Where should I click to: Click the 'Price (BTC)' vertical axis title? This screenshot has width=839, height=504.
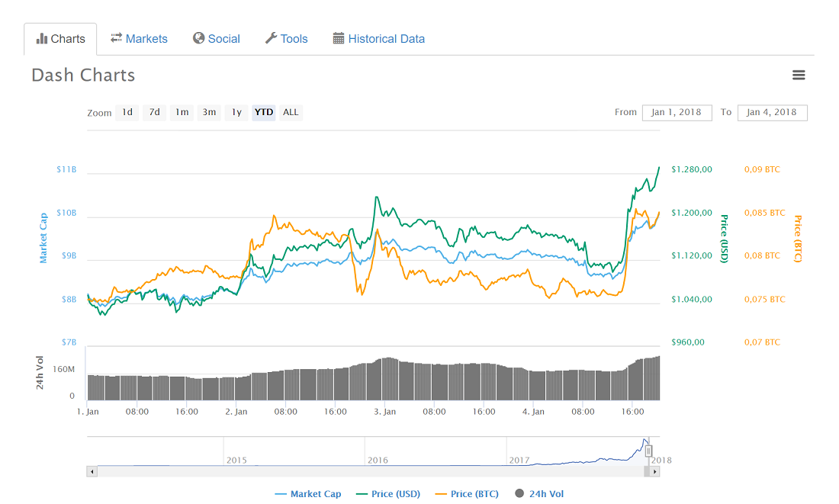click(x=798, y=239)
